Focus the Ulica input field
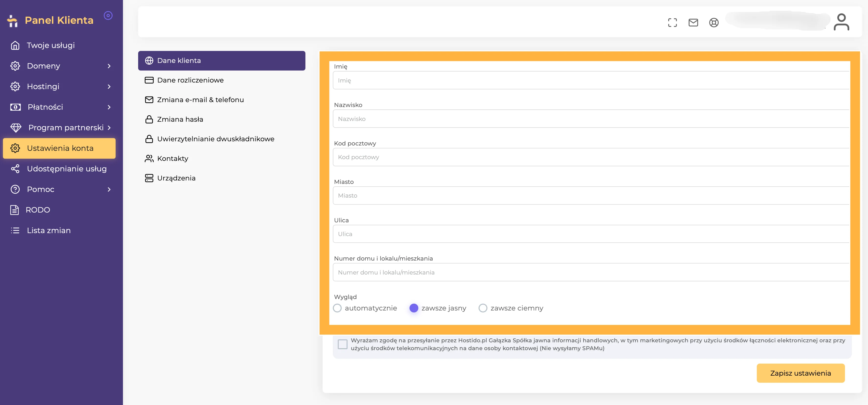The height and width of the screenshot is (405, 868). pyautogui.click(x=591, y=234)
